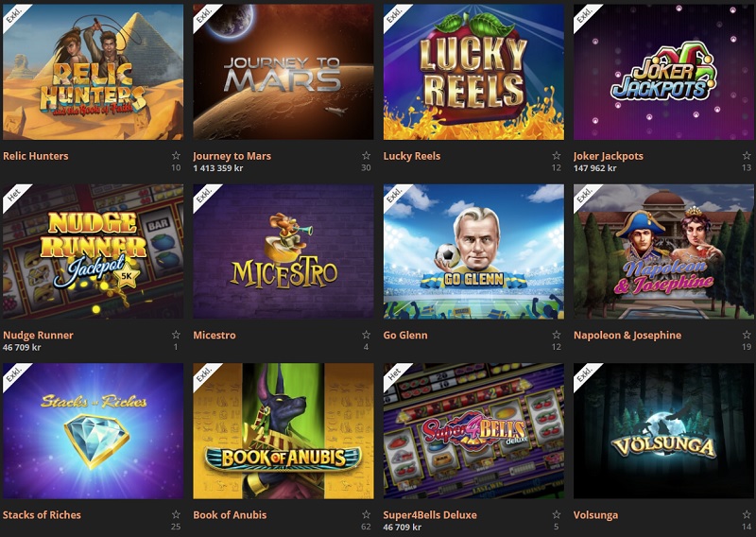Screen dimensions: 756x537
Task: Click the Micestro game title link
Action: 215,335
